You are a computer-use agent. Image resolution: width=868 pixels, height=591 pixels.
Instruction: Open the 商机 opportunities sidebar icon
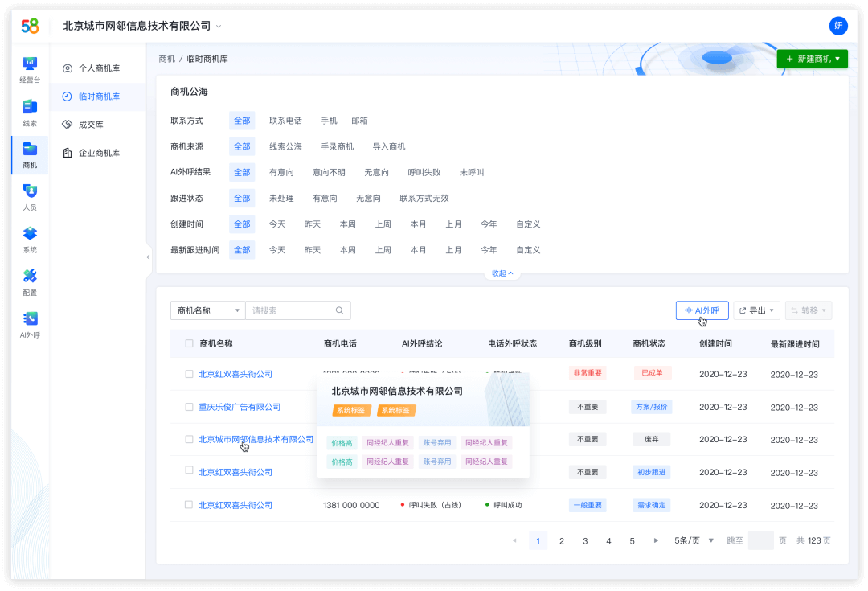[30, 155]
